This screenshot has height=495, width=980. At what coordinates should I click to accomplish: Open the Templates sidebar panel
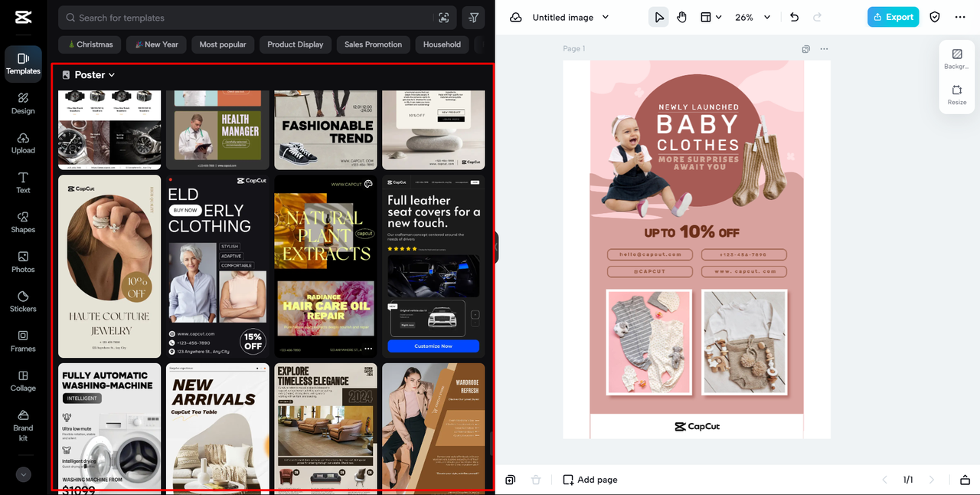coord(23,64)
